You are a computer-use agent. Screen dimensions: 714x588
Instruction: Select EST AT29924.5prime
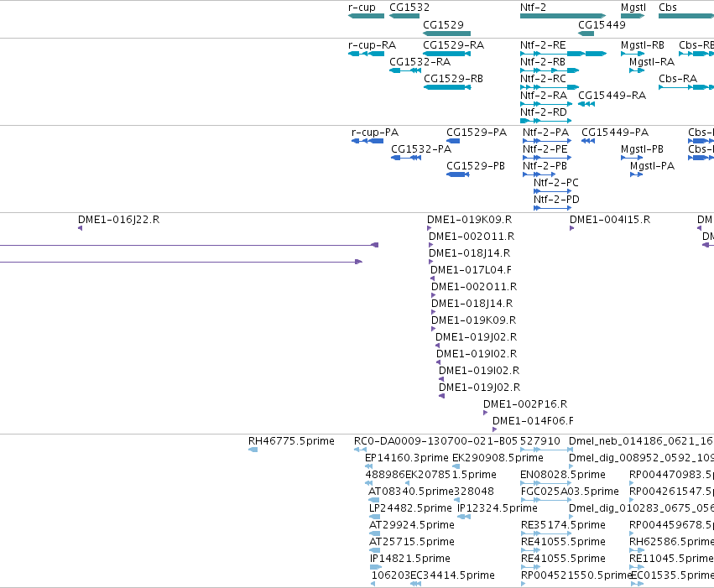pos(412,525)
